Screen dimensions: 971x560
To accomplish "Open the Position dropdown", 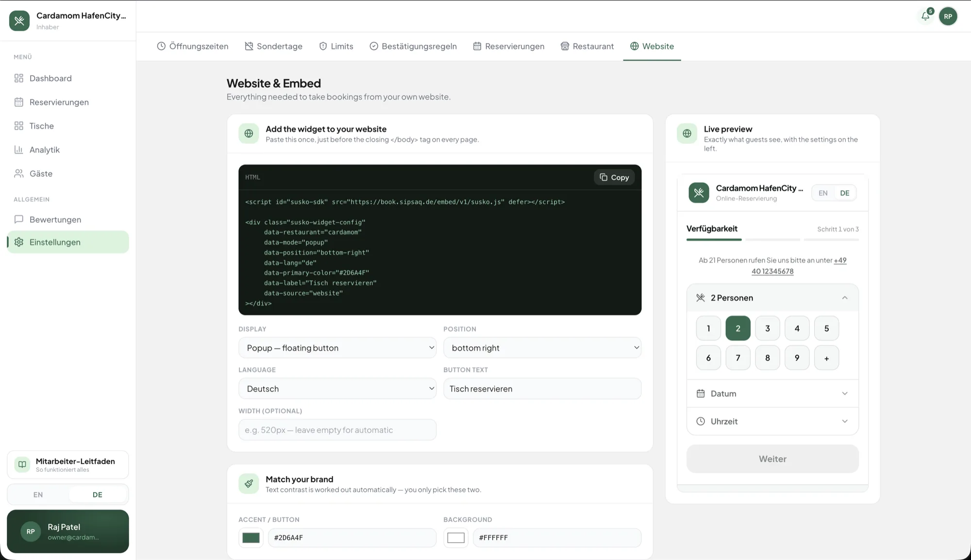I will (x=542, y=348).
